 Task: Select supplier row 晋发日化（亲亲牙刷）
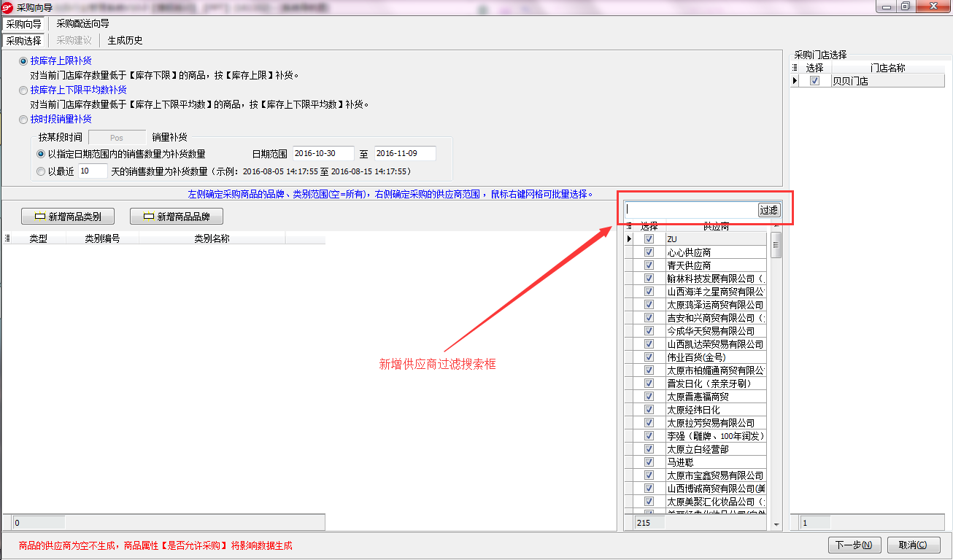tap(715, 384)
